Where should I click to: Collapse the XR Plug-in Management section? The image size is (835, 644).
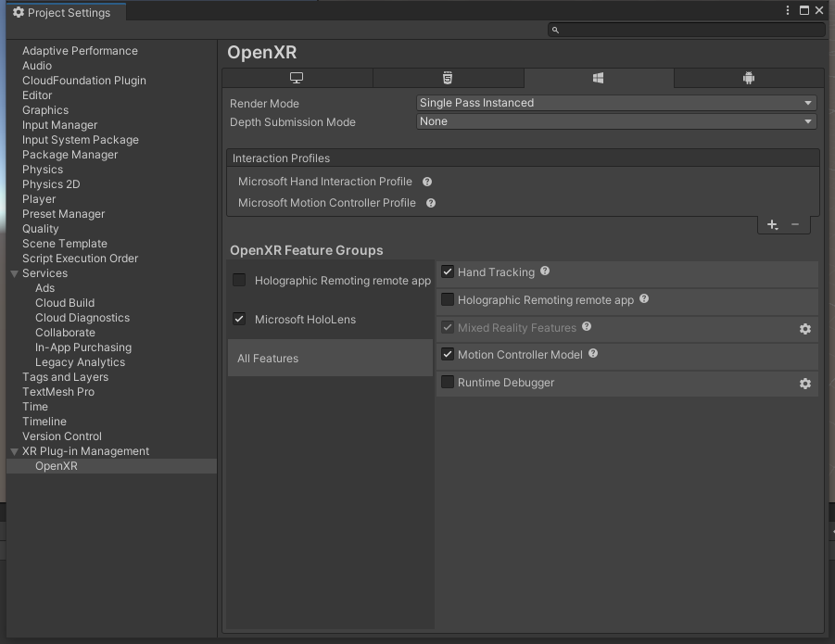(15, 451)
